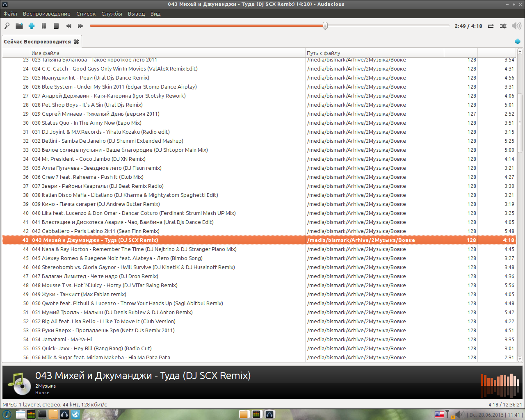Open the Список menu
This screenshot has height=420, width=525.
point(86,14)
